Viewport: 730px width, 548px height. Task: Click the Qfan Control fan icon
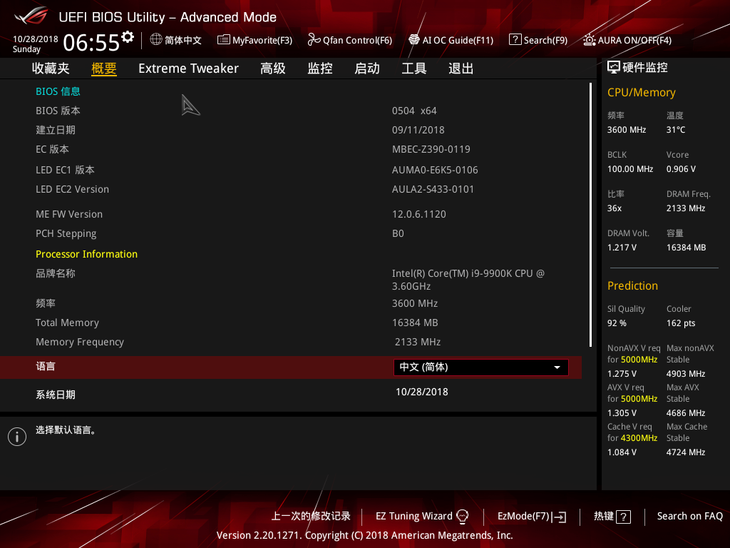[x=314, y=40]
